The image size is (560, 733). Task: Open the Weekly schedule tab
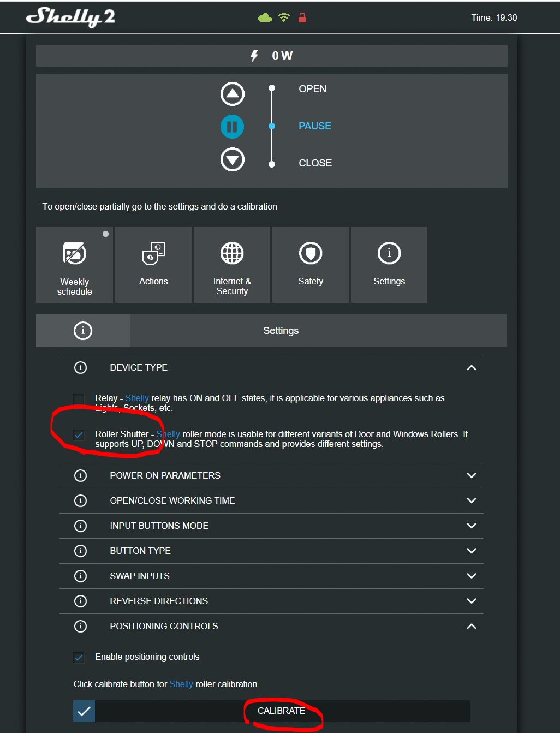tap(75, 265)
